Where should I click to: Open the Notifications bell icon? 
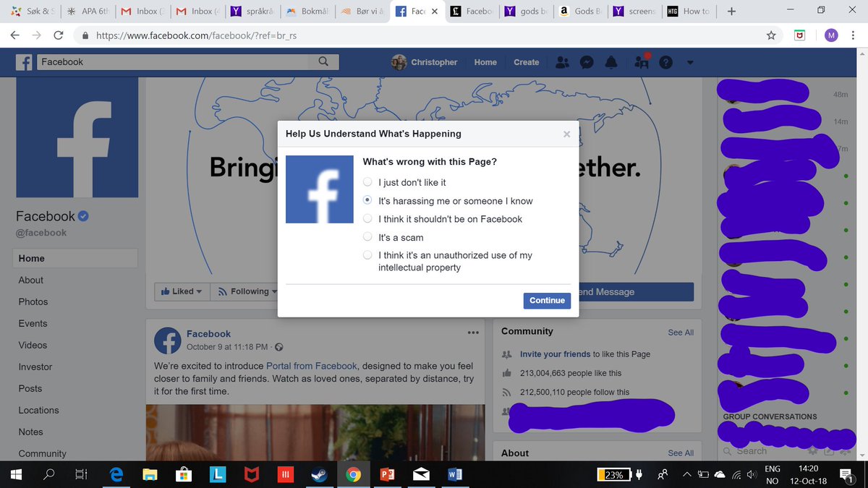[611, 62]
